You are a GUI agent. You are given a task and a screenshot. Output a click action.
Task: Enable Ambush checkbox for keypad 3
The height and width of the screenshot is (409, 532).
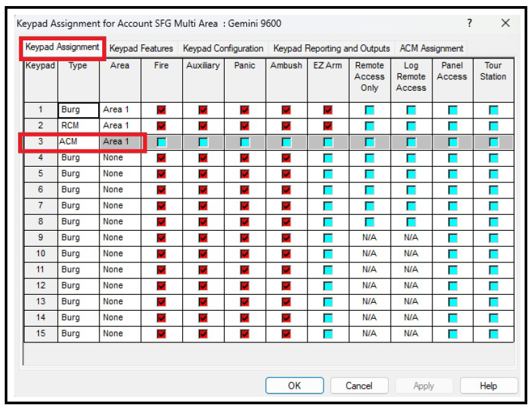click(x=287, y=142)
